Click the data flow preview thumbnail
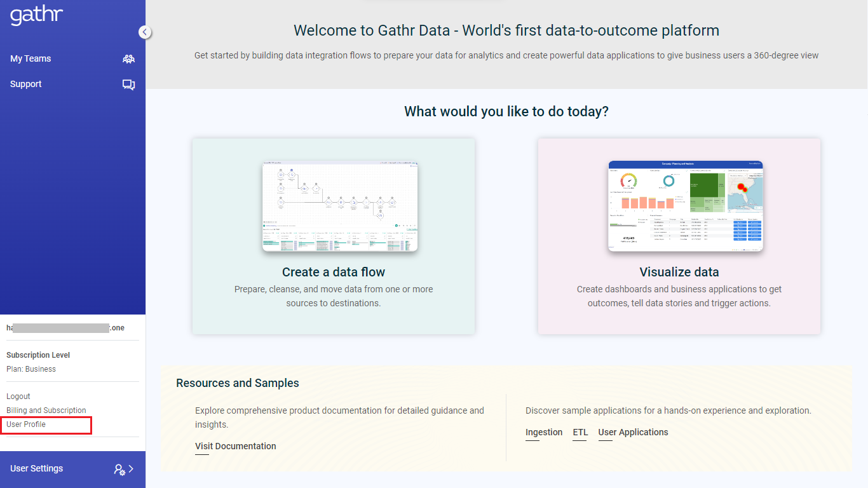 point(340,206)
